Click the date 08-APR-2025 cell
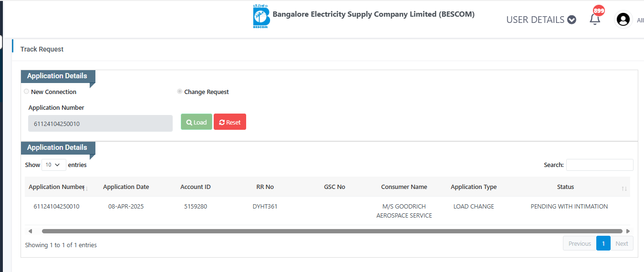Viewport: 644px width, 272px height. [x=126, y=207]
